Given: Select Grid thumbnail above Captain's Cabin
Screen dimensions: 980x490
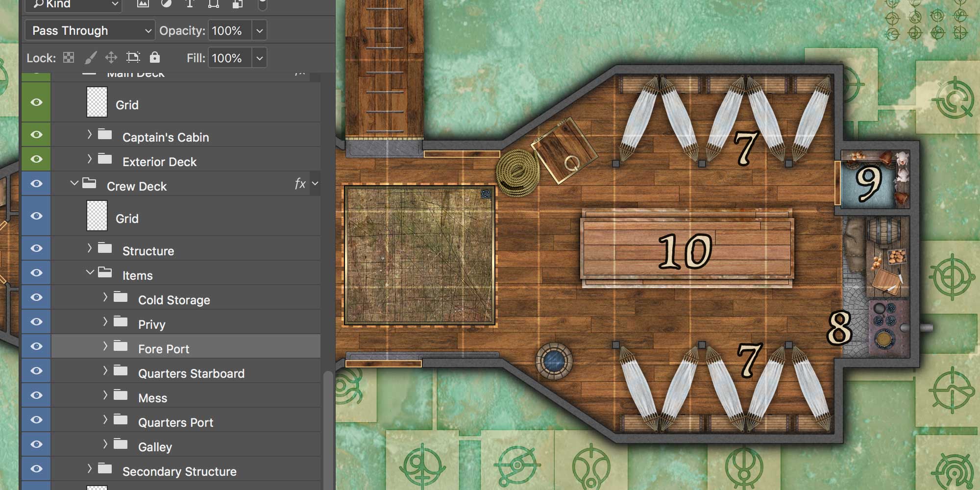Looking at the screenshot, I should [97, 102].
